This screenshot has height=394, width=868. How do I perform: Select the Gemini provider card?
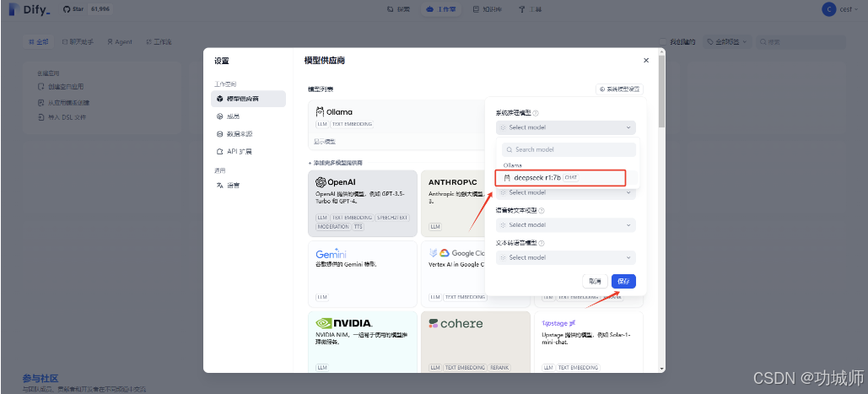[x=363, y=274]
